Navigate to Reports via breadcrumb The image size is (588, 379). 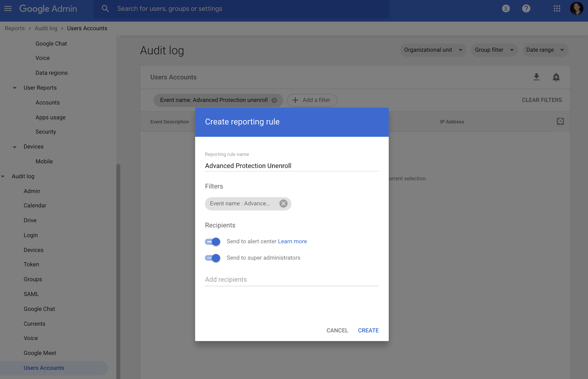14,28
